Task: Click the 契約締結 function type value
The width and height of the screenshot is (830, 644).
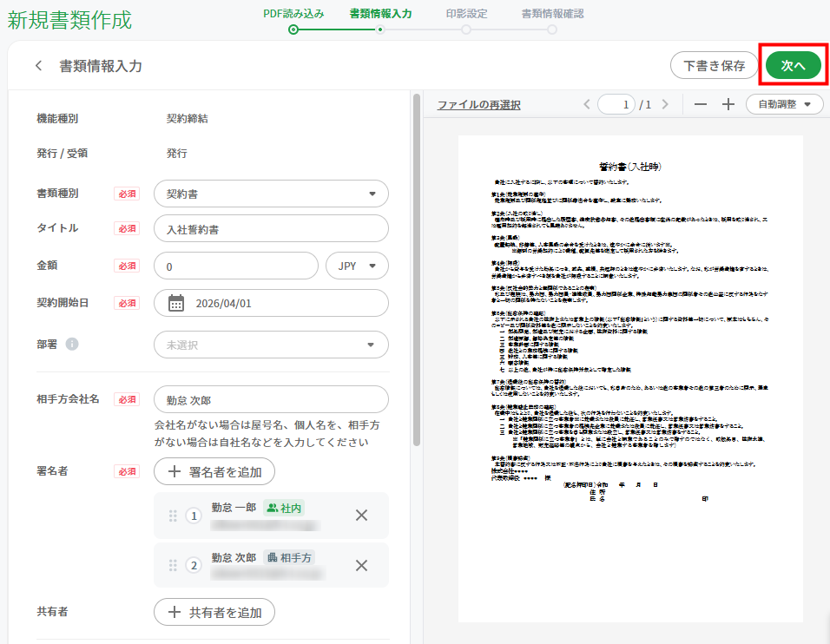Action: (x=188, y=119)
